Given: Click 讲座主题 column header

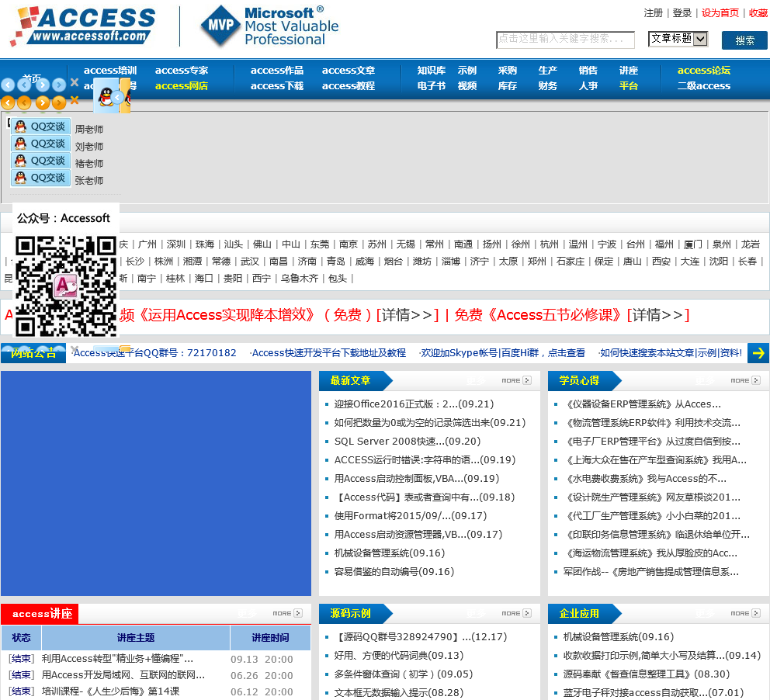Looking at the screenshot, I should 136,638.
